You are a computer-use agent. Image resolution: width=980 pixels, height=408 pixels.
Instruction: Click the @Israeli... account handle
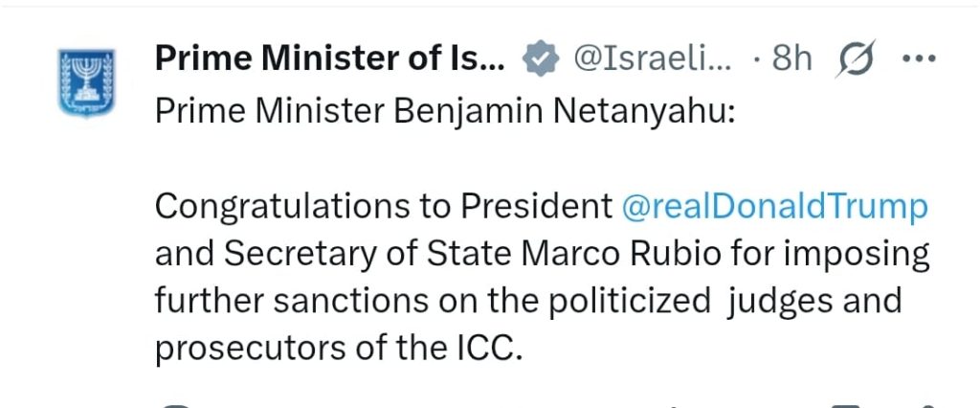[x=653, y=59]
